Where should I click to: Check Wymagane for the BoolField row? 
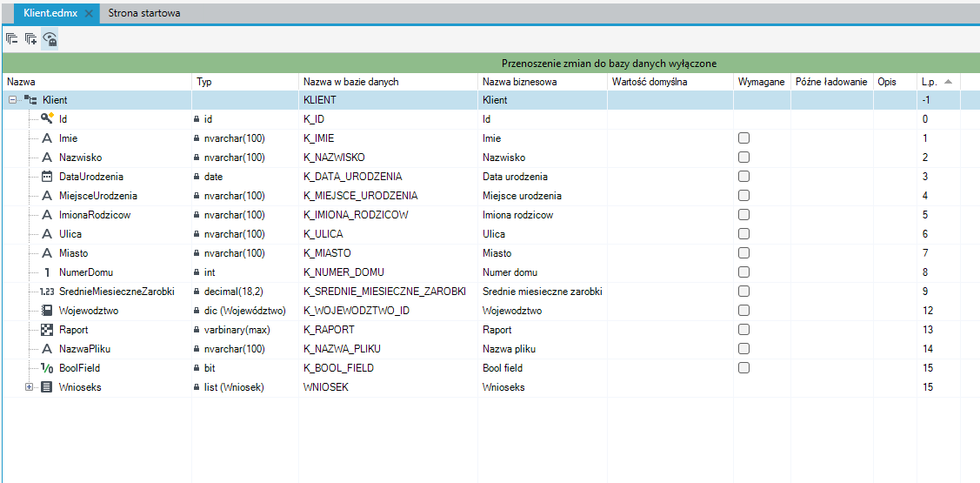click(743, 368)
